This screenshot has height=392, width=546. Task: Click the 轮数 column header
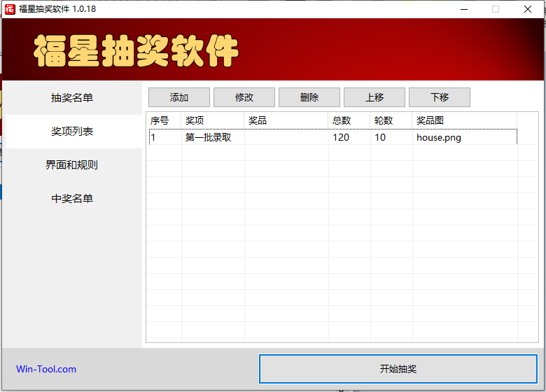tap(391, 120)
